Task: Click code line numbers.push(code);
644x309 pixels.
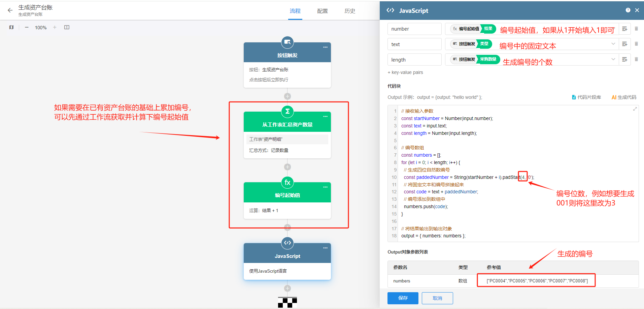Action: (426, 206)
